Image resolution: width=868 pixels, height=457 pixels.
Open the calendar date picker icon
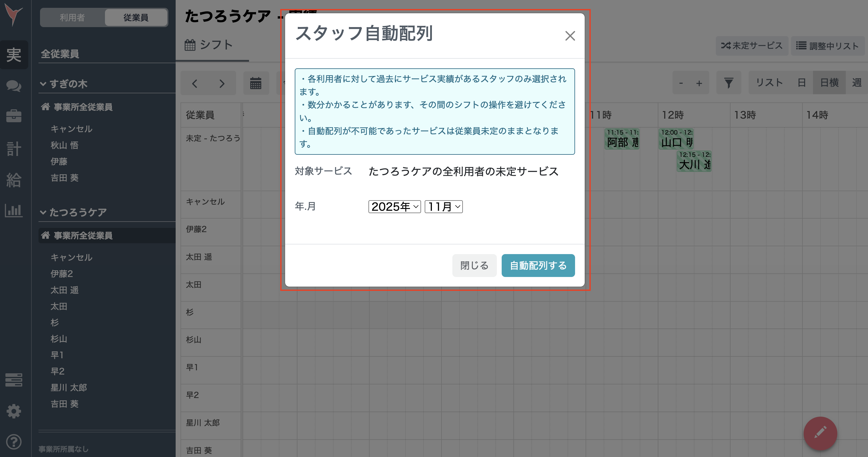[x=256, y=83]
